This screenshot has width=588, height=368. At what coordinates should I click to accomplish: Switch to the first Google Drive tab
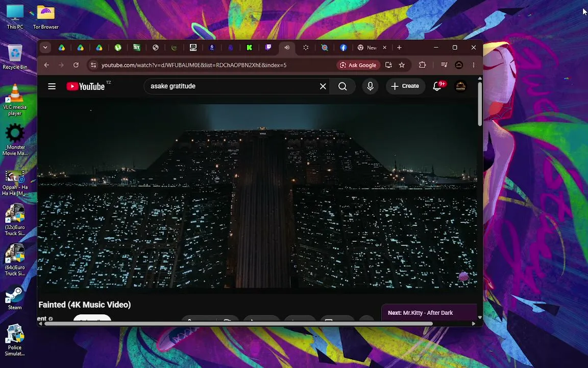(61, 48)
